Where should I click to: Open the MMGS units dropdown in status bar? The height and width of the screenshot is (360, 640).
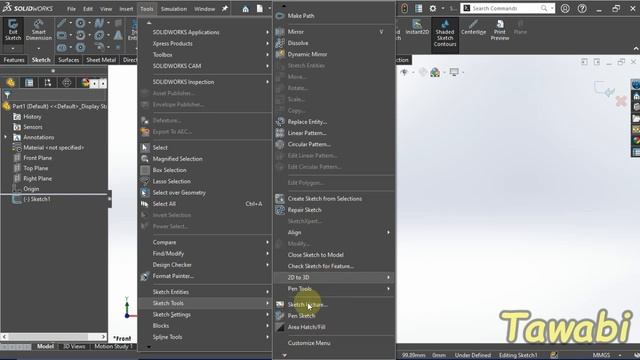tap(620, 355)
